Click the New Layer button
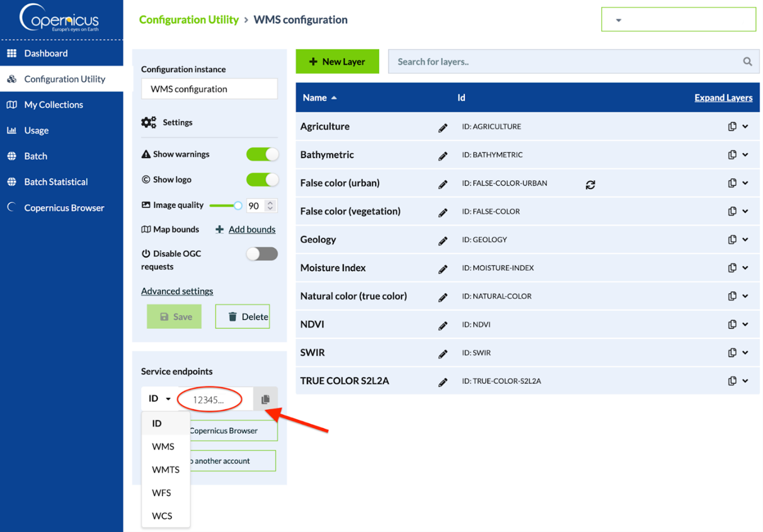 (337, 62)
